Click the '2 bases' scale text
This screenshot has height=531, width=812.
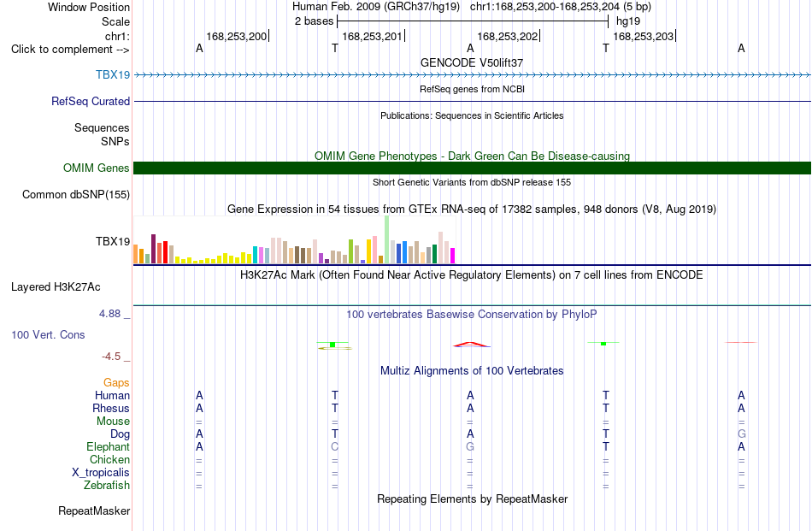point(315,21)
